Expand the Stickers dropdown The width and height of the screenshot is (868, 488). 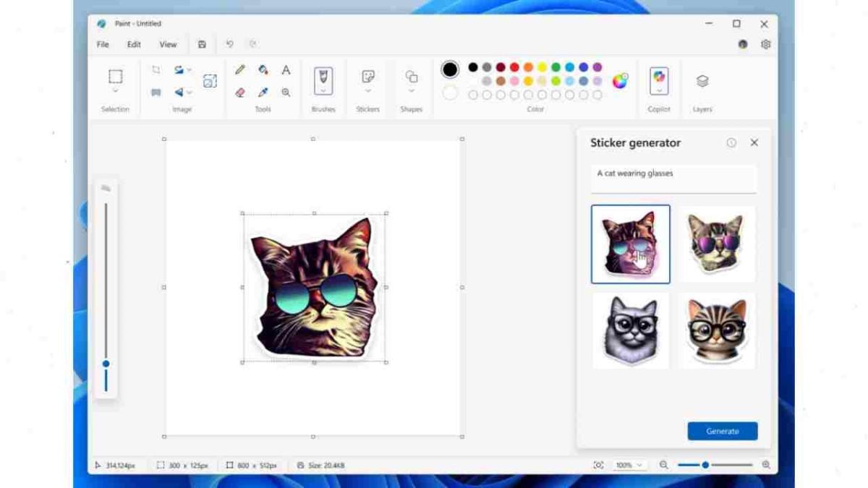pyautogui.click(x=367, y=92)
